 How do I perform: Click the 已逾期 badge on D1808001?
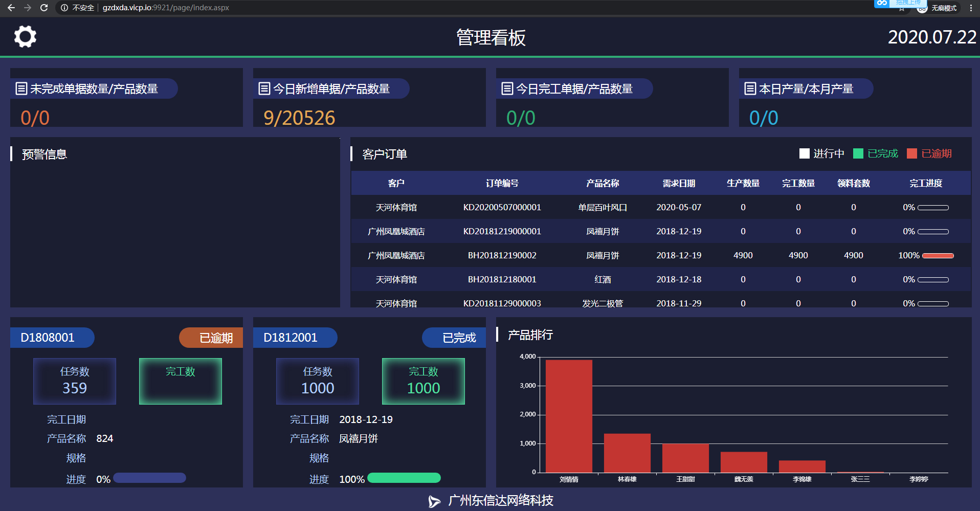[215, 338]
